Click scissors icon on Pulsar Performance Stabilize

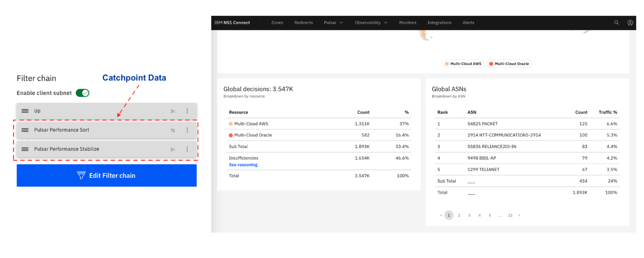tap(173, 150)
